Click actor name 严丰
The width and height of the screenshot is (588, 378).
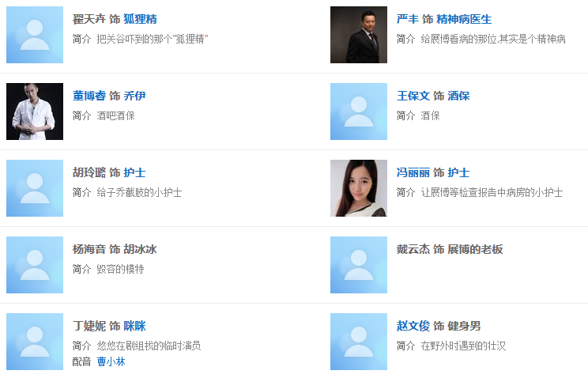[x=407, y=19]
